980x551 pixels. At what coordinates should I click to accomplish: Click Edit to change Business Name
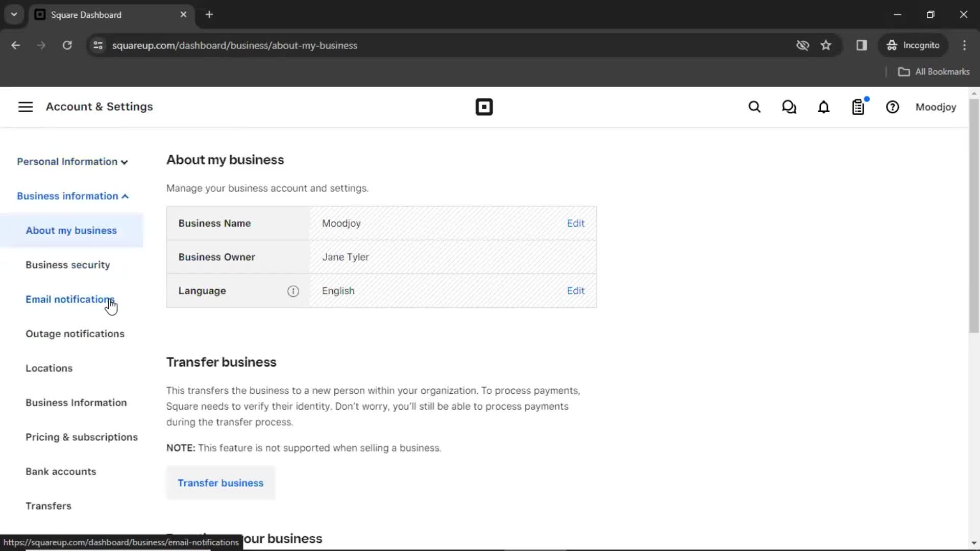(x=575, y=222)
